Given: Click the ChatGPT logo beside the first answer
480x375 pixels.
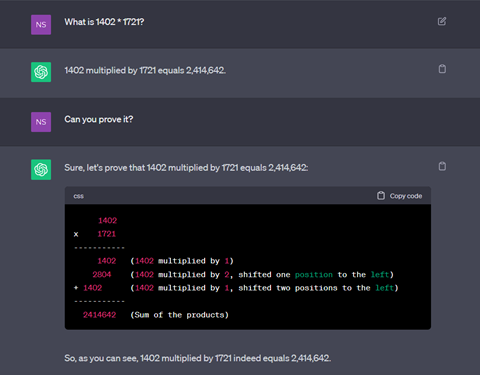Looking at the screenshot, I should point(41,72).
